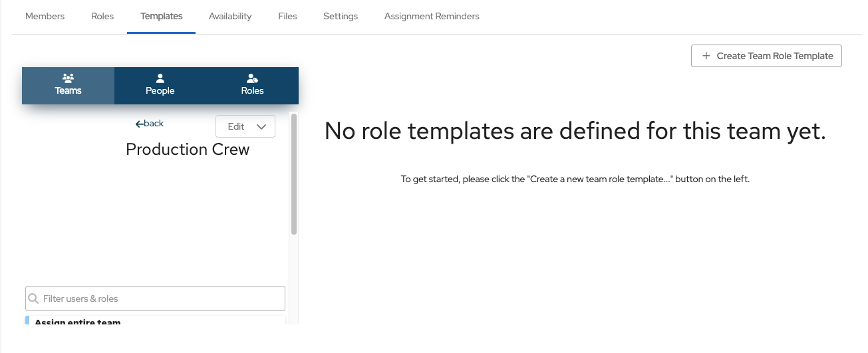Go to the Roles tab in top navigation
The height and width of the screenshot is (353, 868).
pyautogui.click(x=102, y=16)
